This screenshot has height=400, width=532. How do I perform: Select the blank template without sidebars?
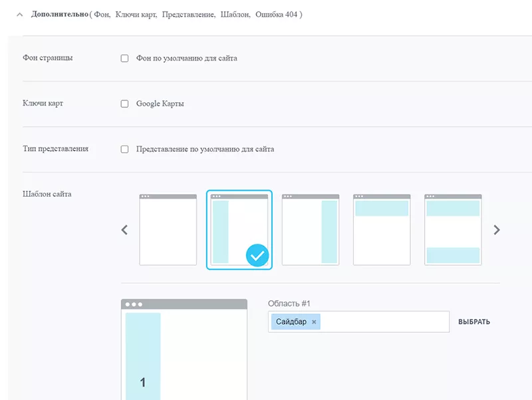168,230
